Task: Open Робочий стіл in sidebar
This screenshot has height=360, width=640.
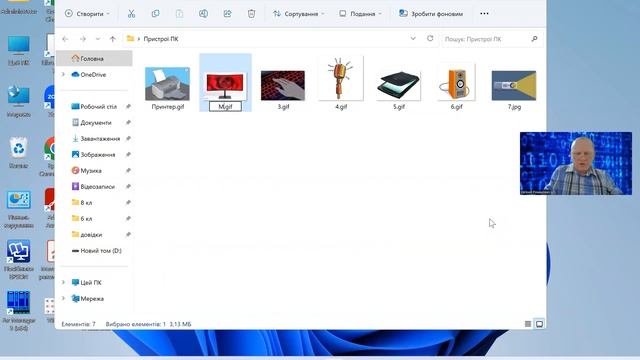Action: (x=94, y=107)
